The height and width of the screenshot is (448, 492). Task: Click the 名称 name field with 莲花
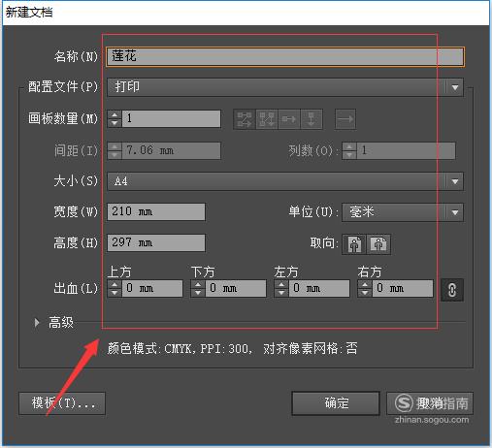(x=285, y=56)
